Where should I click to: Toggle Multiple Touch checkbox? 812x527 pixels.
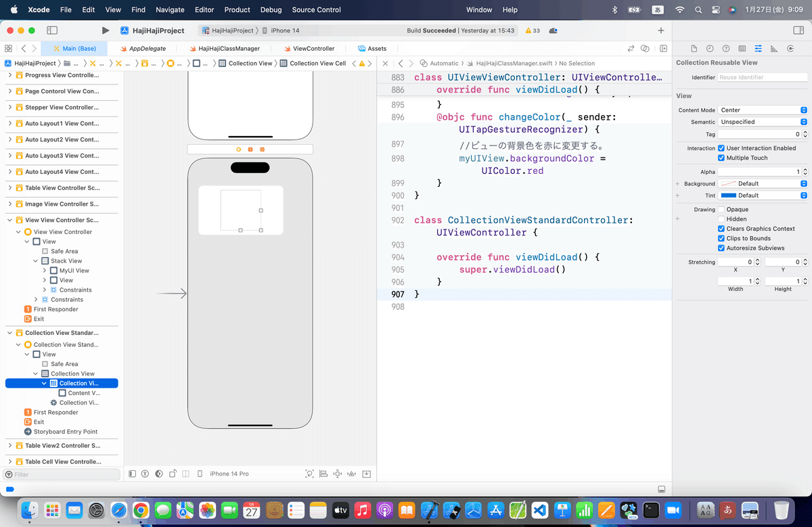[x=721, y=158]
